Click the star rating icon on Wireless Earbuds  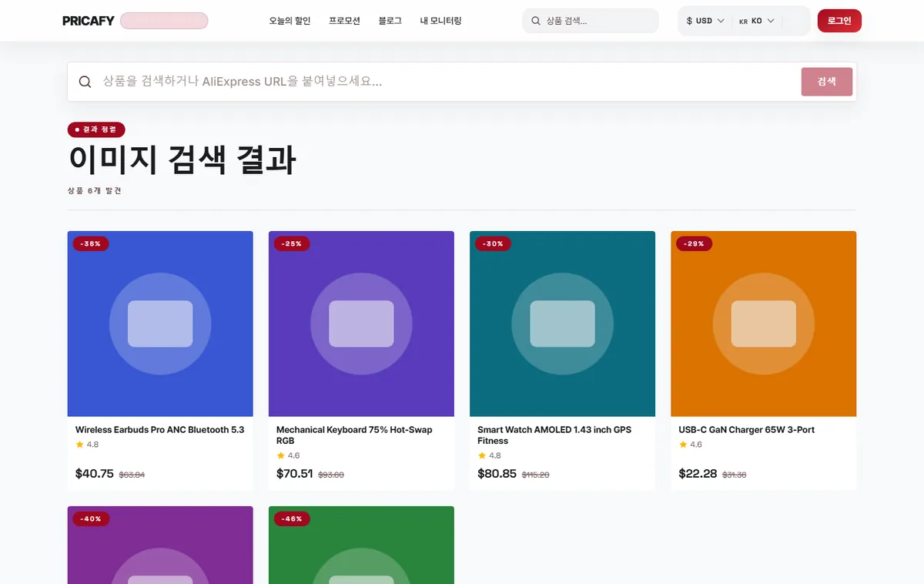pyautogui.click(x=79, y=445)
